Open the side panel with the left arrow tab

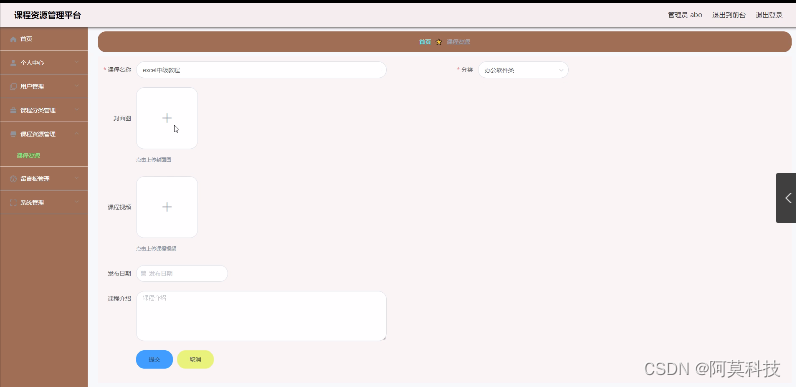click(786, 198)
